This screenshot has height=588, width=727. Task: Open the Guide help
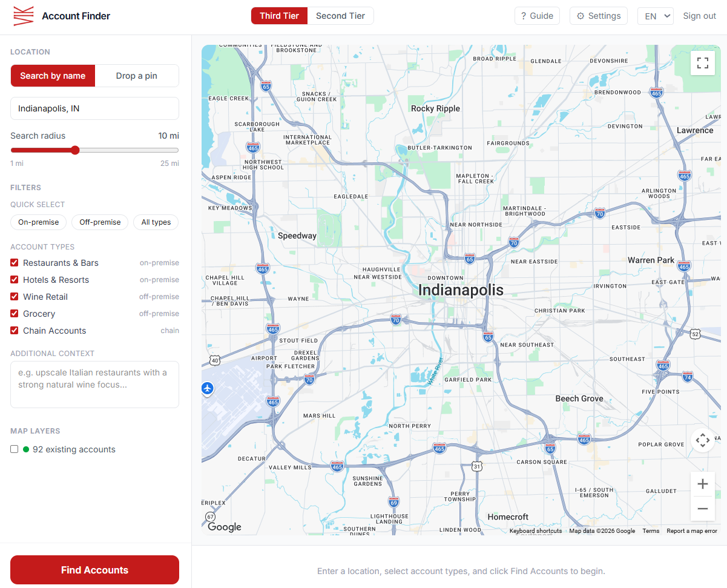(x=537, y=16)
